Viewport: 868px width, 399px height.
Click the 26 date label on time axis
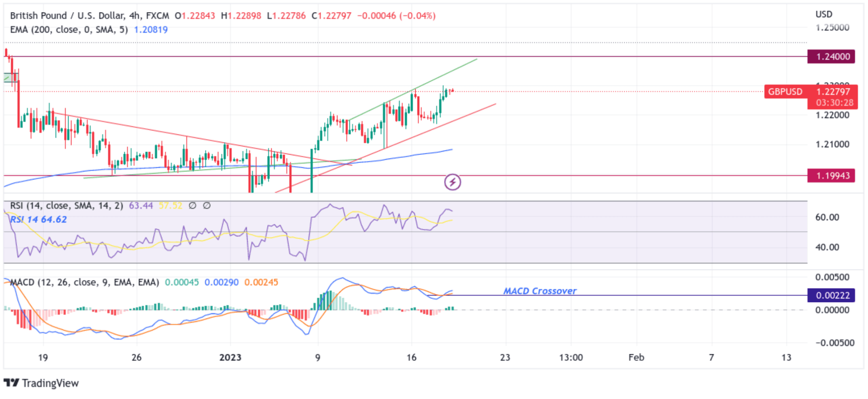[x=136, y=357]
